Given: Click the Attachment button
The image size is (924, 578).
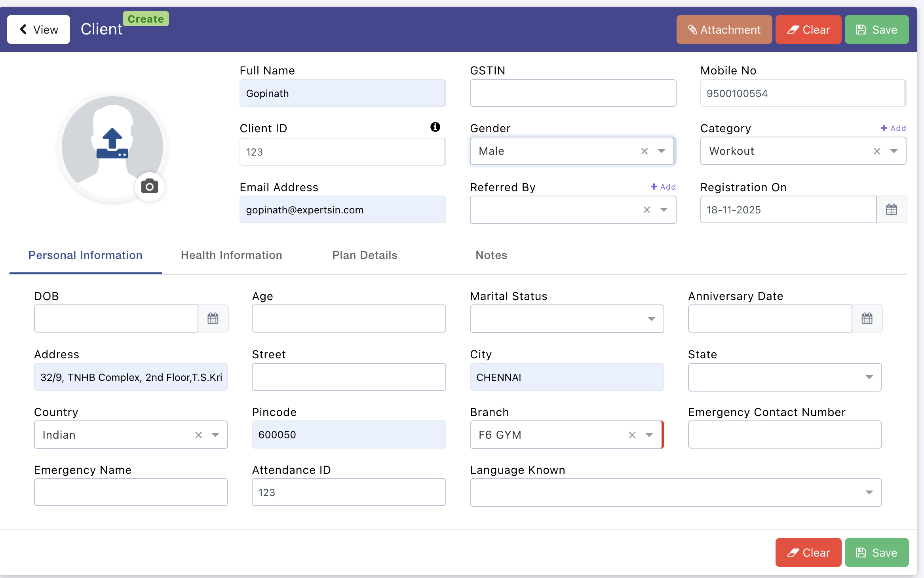Looking at the screenshot, I should point(724,30).
